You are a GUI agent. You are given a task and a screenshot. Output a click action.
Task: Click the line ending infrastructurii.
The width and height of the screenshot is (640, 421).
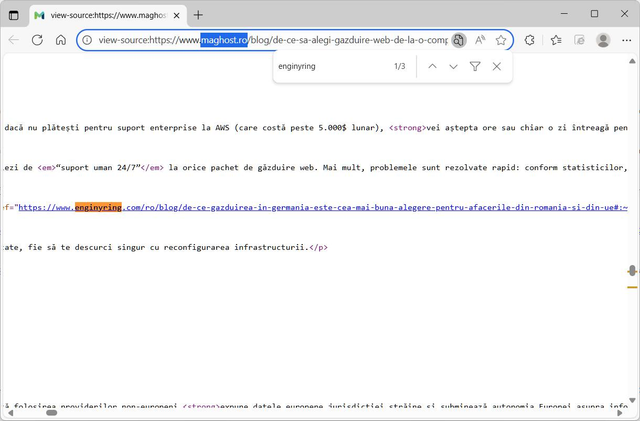(166, 247)
